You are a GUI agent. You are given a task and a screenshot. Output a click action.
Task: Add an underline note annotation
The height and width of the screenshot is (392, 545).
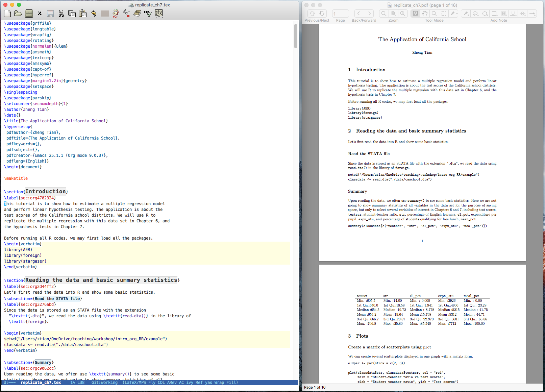[x=513, y=14]
